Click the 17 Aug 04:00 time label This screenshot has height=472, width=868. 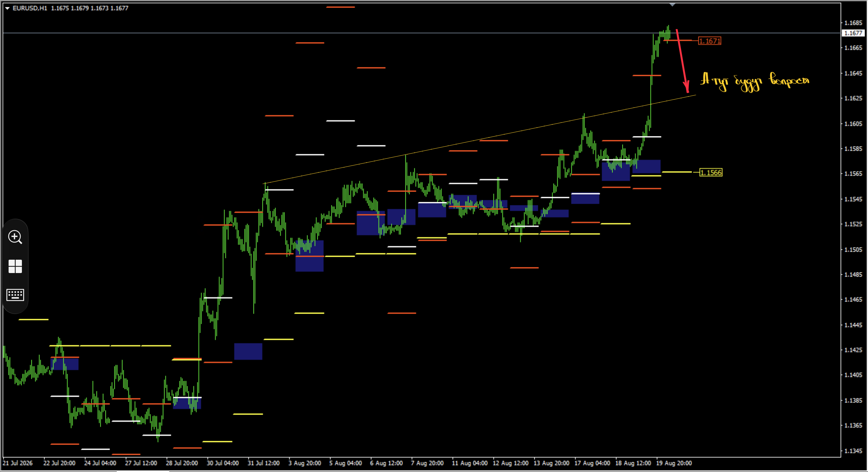[592, 463]
